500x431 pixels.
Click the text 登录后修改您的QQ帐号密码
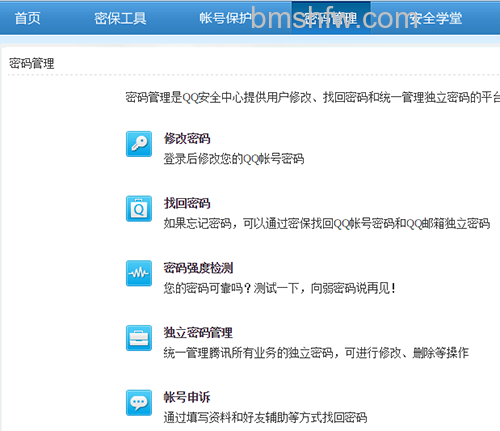coord(234,159)
